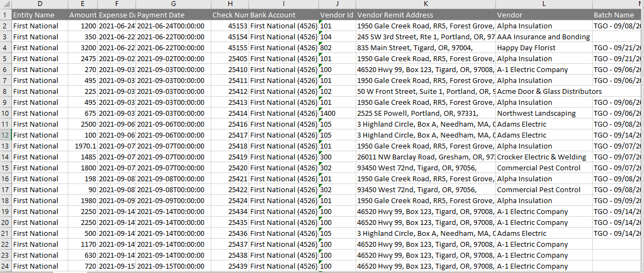
Task: Select column G header
Action: [173, 4]
